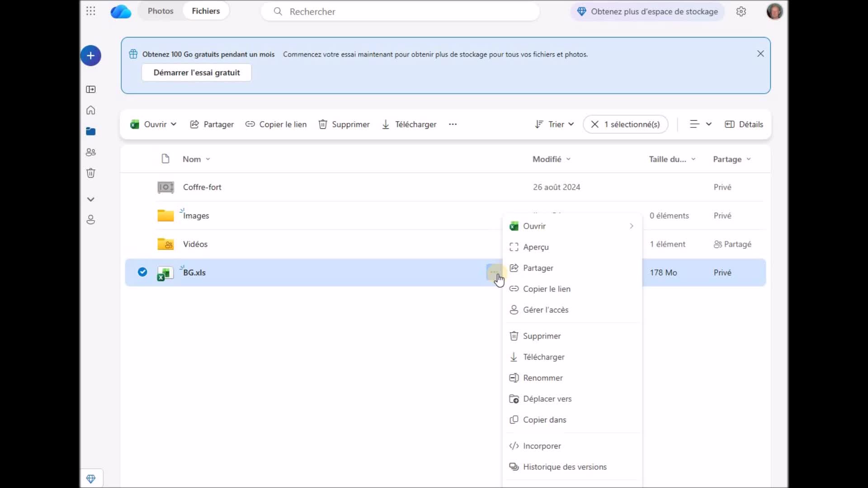Screen dimensions: 868x488
Task: Open the settings gear icon
Action: (x=741, y=11)
